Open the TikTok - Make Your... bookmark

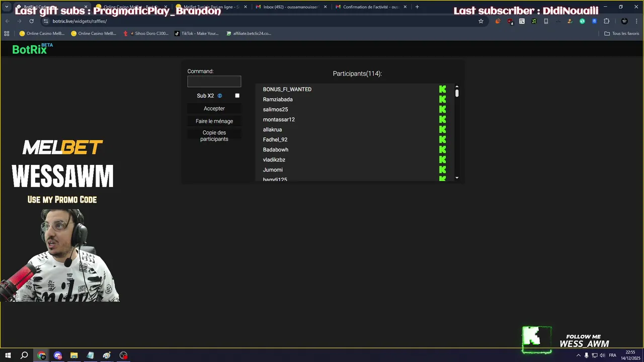[x=197, y=33]
